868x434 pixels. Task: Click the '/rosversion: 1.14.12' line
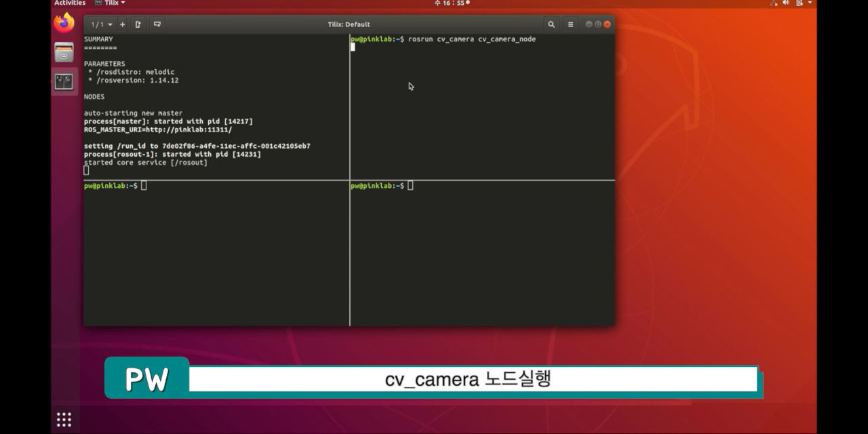[133, 80]
